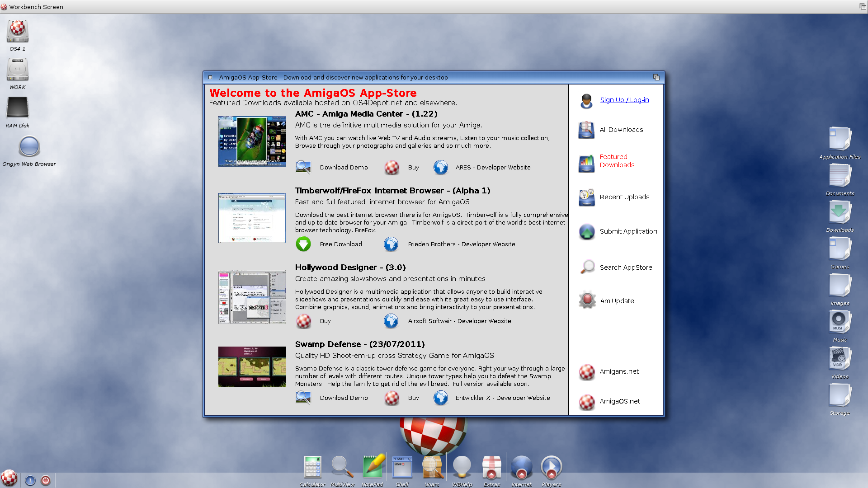Click the Search AppStore text link
The width and height of the screenshot is (868, 488).
coord(626,267)
